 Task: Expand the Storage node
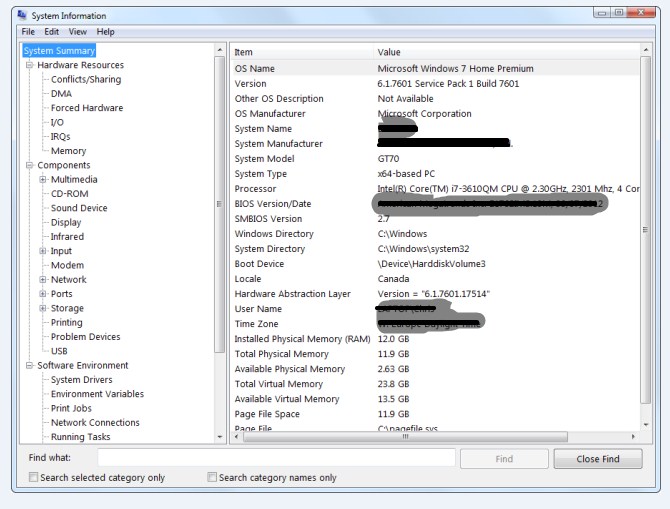coord(43,308)
